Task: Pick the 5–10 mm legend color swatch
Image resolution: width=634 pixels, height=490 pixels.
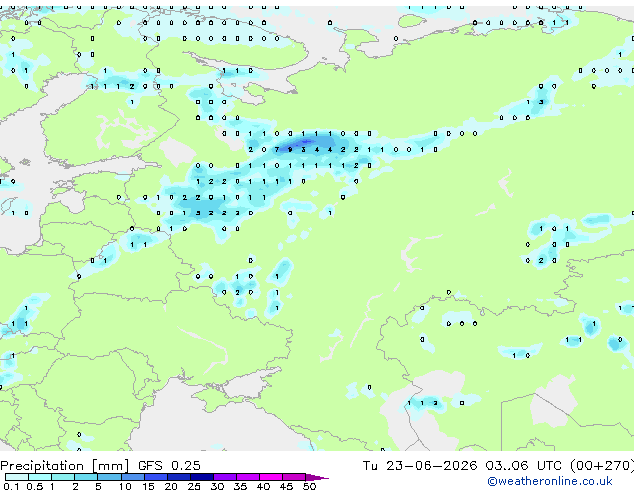Action: point(110,477)
